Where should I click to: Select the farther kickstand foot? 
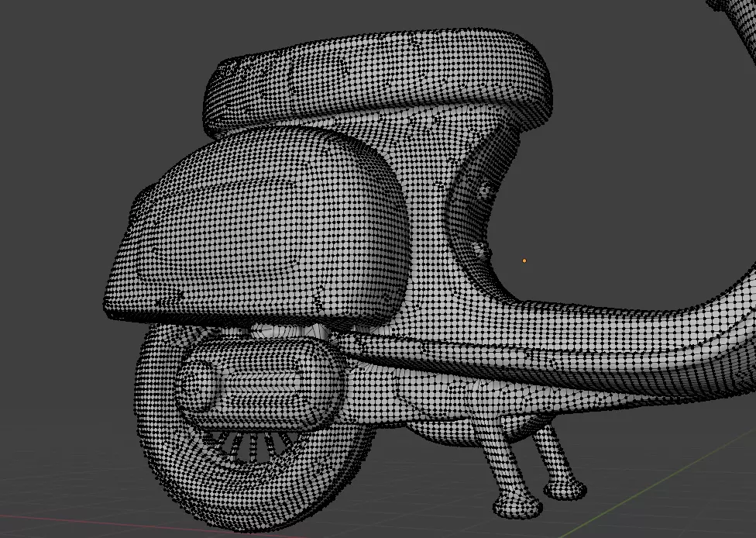pyautogui.click(x=565, y=489)
